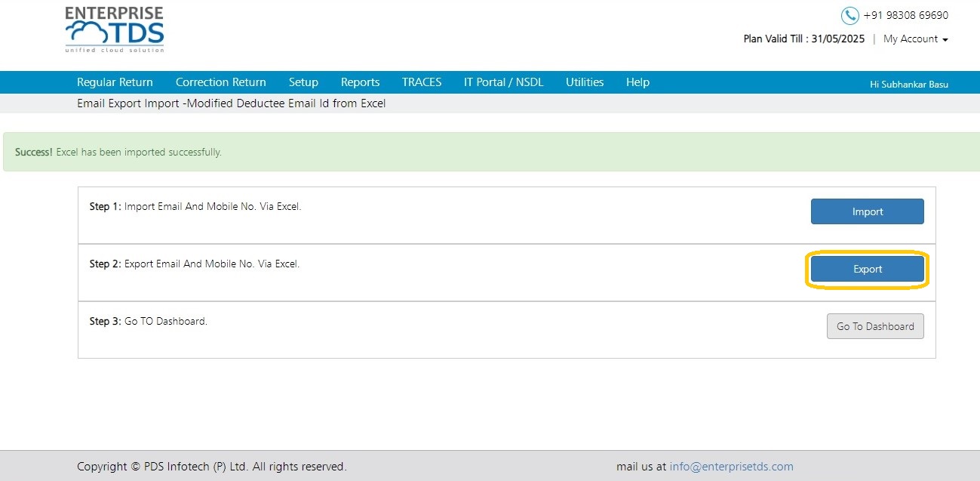Expand the My Account dropdown
This screenshot has width=980, height=481.
click(x=916, y=39)
